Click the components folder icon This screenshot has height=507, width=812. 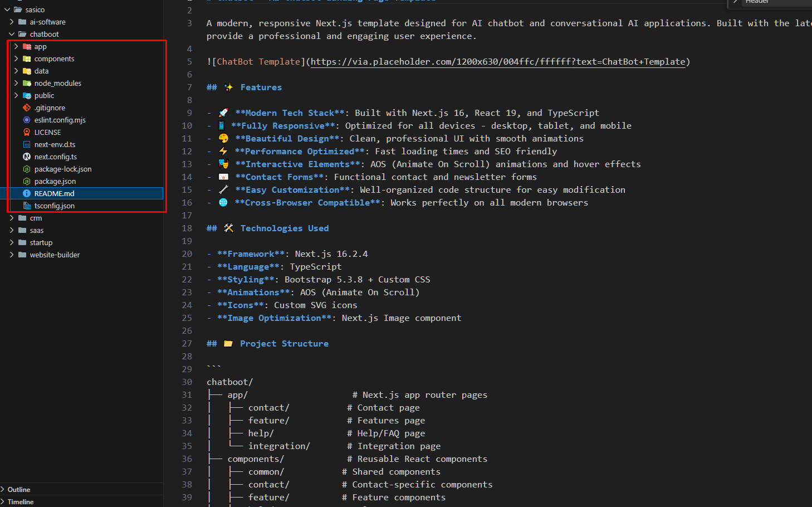[27, 59]
